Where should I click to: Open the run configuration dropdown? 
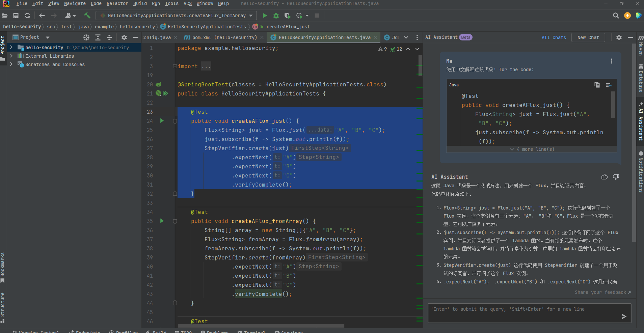tap(250, 16)
